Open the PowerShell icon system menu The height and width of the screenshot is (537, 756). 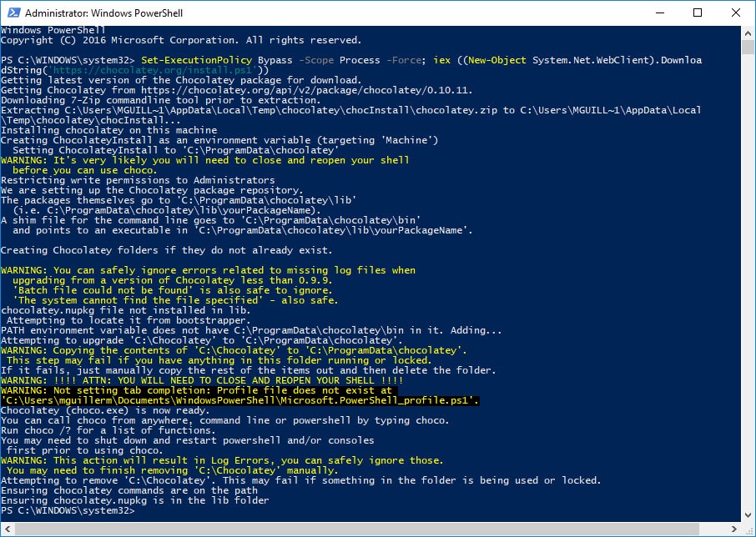[13, 13]
